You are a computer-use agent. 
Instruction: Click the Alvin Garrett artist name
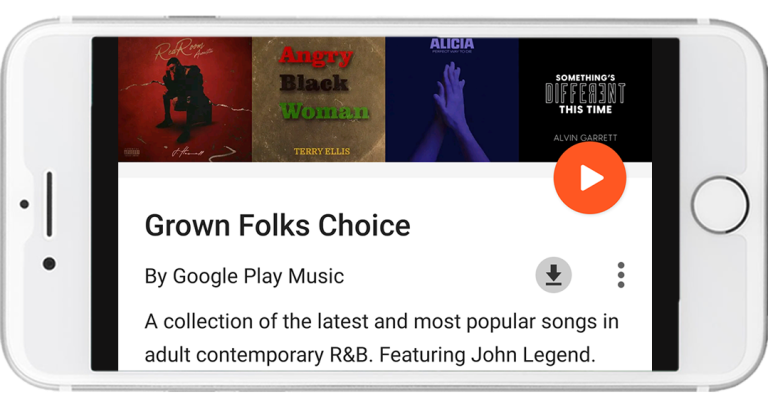pyautogui.click(x=585, y=138)
